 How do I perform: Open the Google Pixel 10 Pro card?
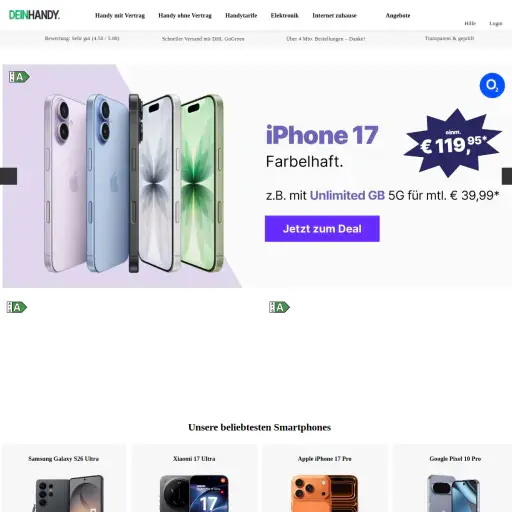pos(453,478)
